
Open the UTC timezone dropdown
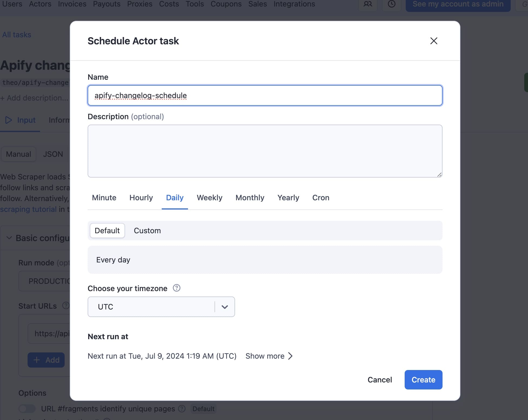tap(224, 307)
